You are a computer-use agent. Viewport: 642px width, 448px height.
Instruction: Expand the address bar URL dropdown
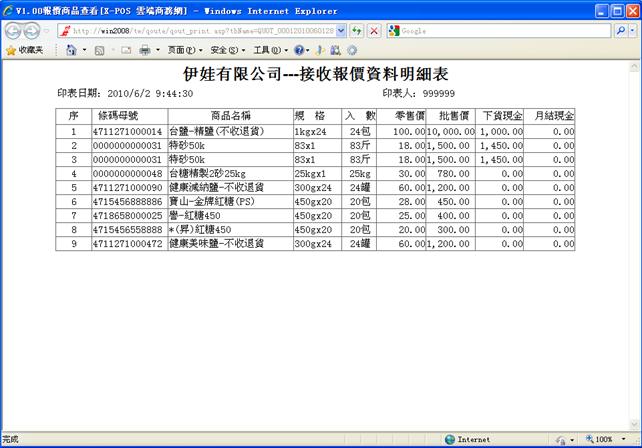[341, 31]
